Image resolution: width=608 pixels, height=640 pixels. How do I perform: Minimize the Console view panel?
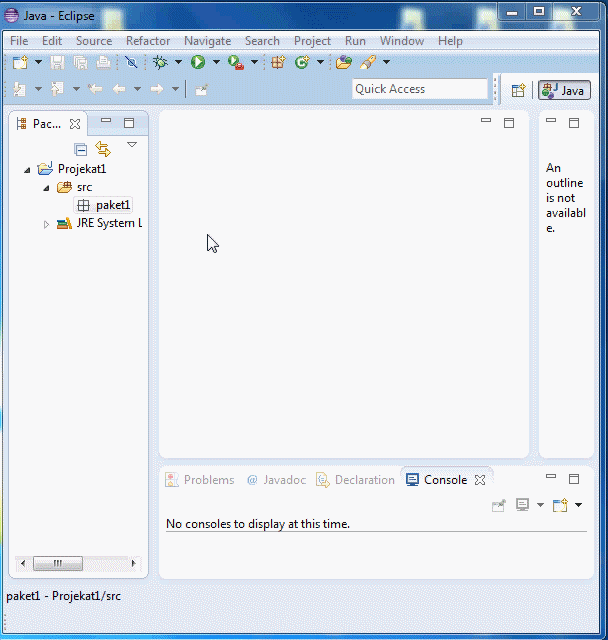tap(551, 477)
